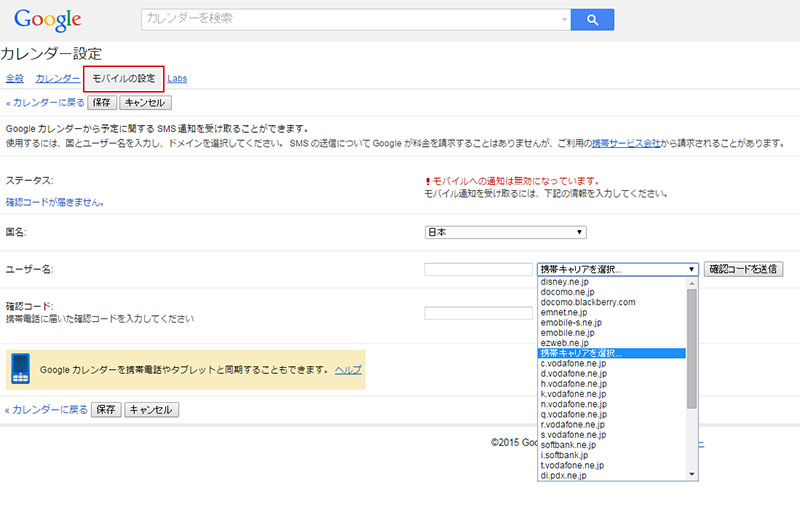Select emnet.ne.jp from carrier list
The width and height of the screenshot is (800, 507).
coord(612,312)
